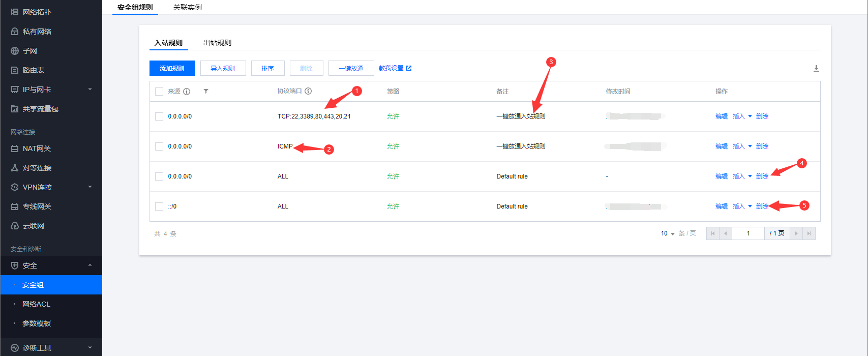Open 插入 dropdown in ICMP rule row
Screen dimensions: 868x356
[x=742, y=146]
